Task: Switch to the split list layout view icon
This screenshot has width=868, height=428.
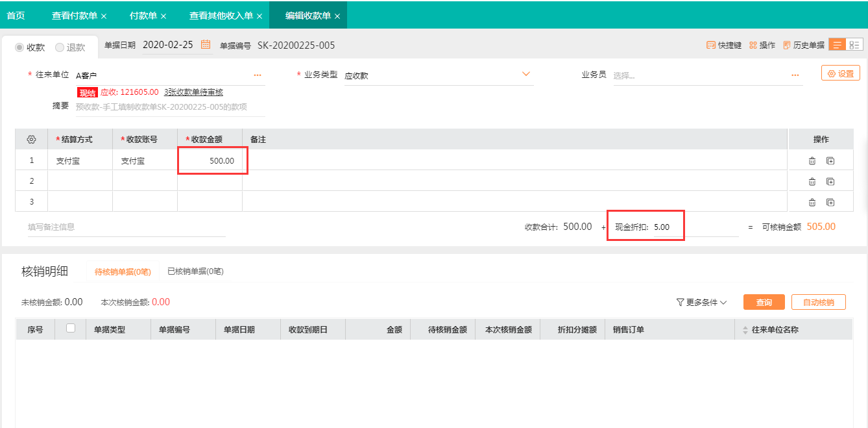Action: point(854,45)
